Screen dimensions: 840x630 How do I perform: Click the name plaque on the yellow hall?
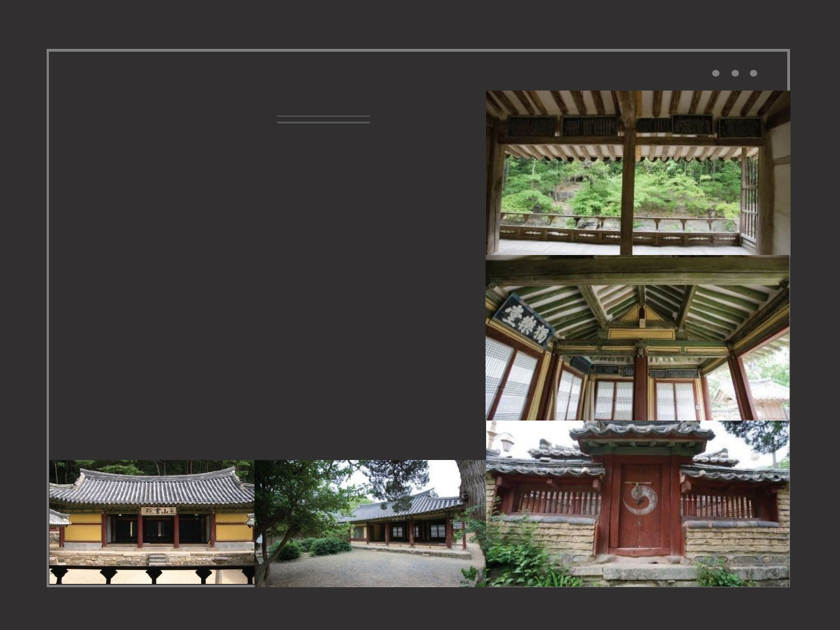point(158,511)
